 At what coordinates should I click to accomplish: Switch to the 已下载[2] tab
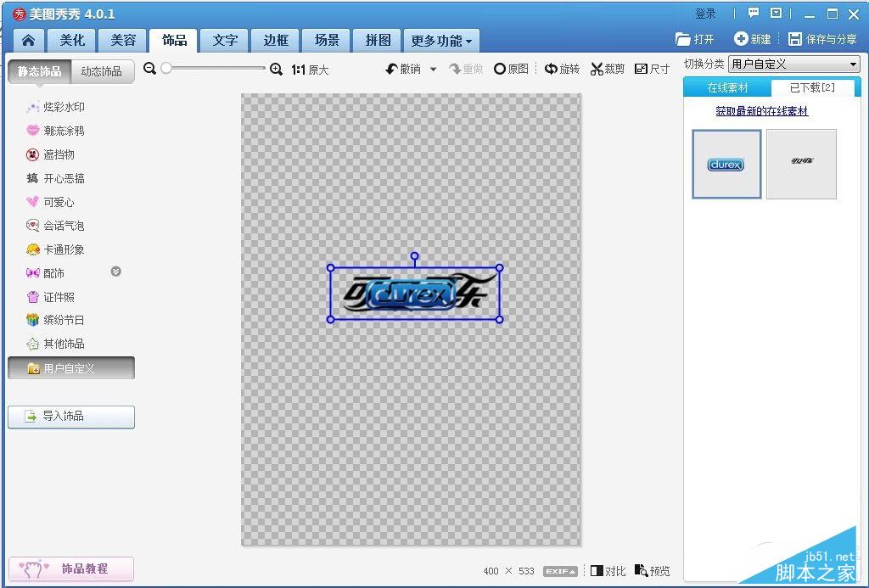coord(812,87)
